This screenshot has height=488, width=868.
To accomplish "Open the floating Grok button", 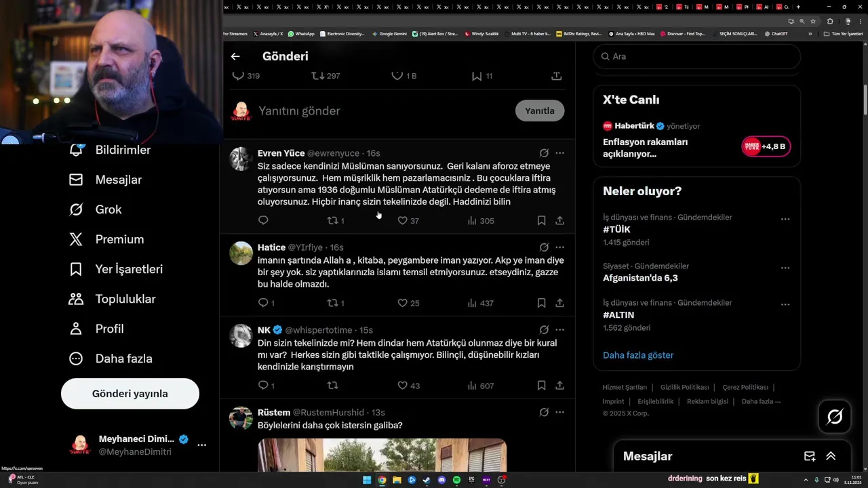I will coord(835,417).
